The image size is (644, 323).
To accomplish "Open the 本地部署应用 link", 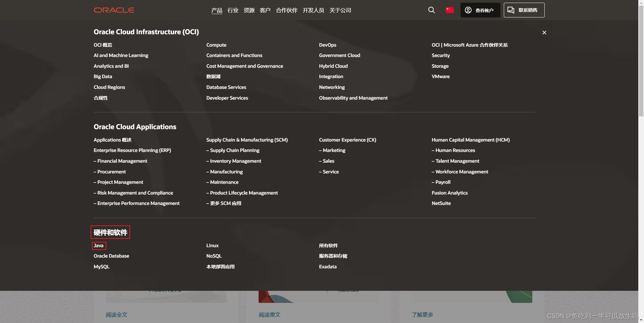I will click(220, 267).
